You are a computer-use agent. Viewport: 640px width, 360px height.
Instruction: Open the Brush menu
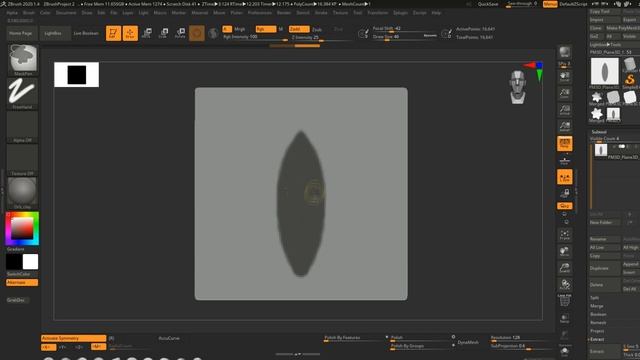pos(29,13)
